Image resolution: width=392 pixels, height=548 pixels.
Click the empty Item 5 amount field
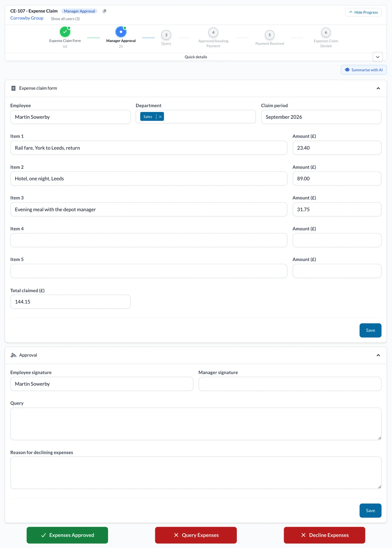click(x=337, y=271)
